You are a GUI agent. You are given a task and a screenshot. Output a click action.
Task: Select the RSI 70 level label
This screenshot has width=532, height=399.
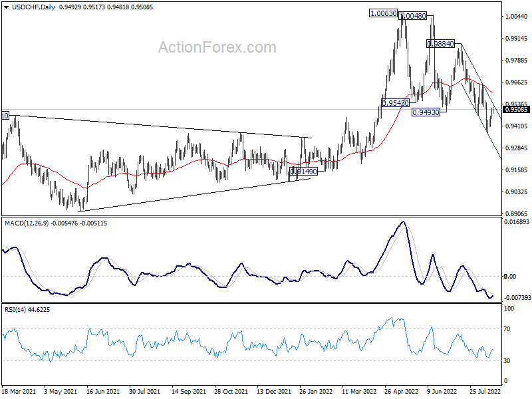pos(507,329)
